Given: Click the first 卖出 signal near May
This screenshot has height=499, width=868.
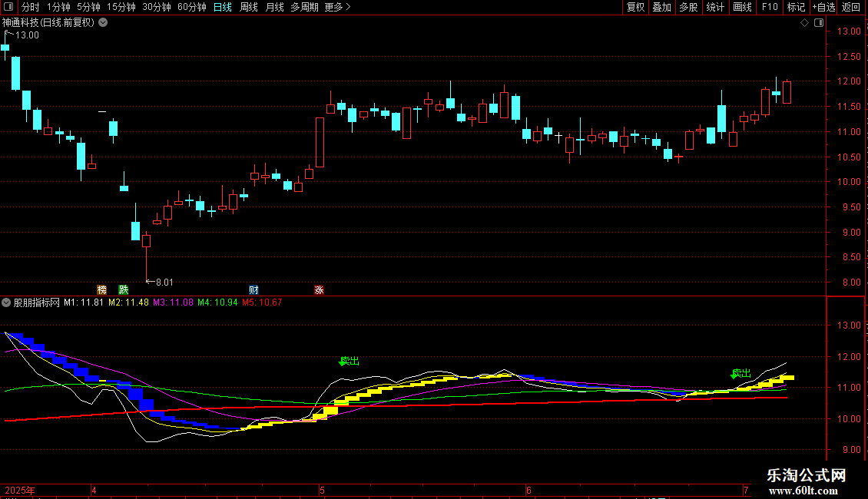Looking at the screenshot, I should point(349,362).
